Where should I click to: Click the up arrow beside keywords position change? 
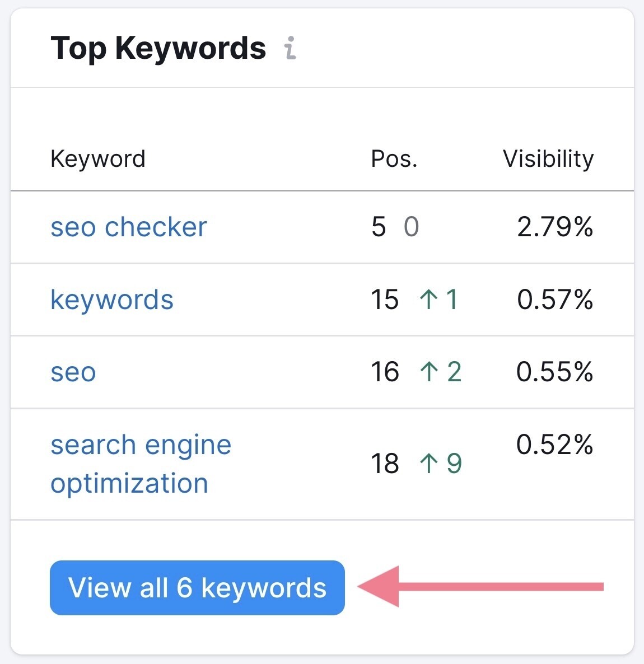click(428, 300)
